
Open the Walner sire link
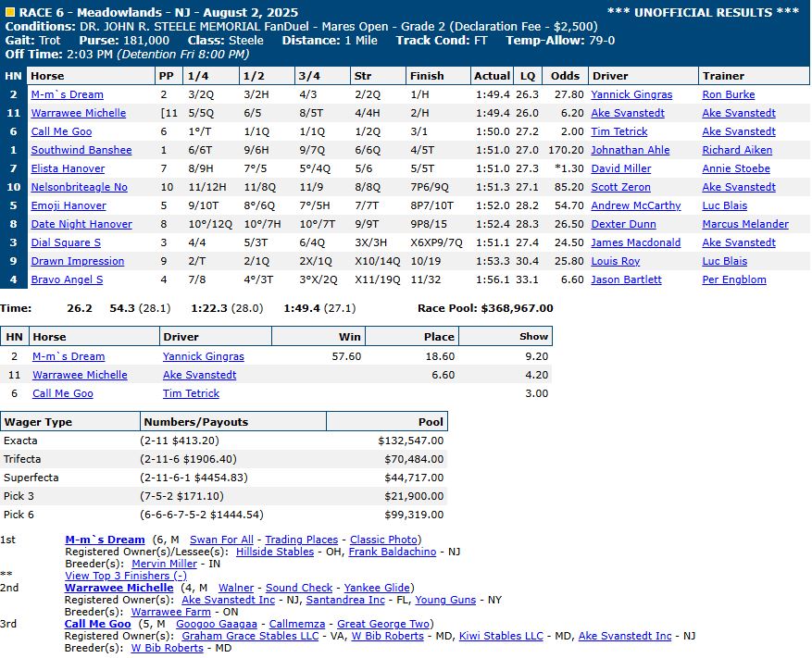tap(236, 588)
